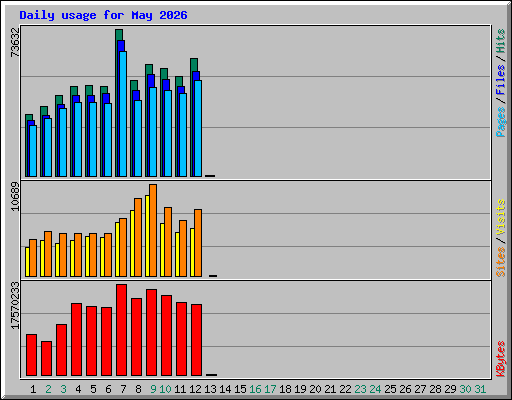Click the orange Sites bar for day 8
Screen dimensions: 512x400
coord(138,237)
